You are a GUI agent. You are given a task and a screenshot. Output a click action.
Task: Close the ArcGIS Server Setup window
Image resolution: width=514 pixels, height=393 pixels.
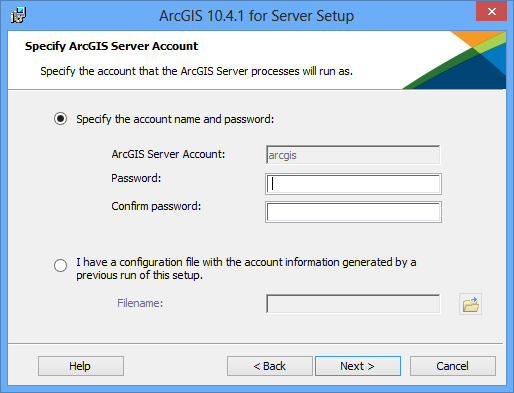(x=491, y=11)
